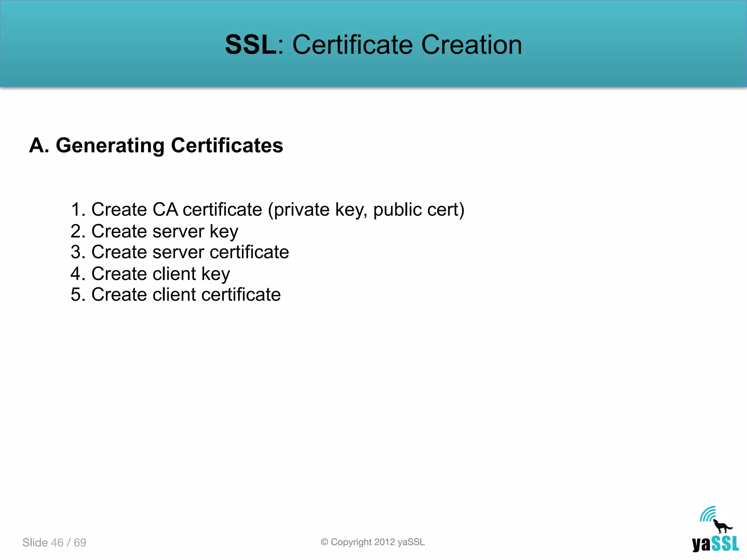Click the yaSSL wolf logo
Screen dimensions: 747x560
pyautogui.click(x=715, y=529)
